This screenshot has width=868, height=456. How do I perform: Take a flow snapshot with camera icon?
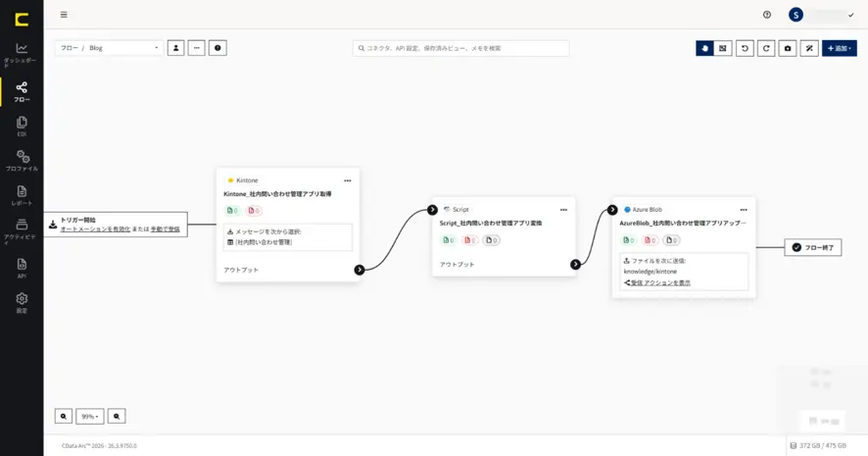tap(788, 48)
